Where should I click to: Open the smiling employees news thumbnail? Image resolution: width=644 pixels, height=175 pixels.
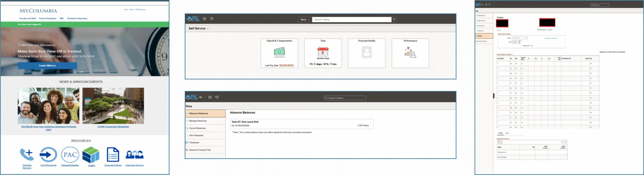(x=49, y=106)
